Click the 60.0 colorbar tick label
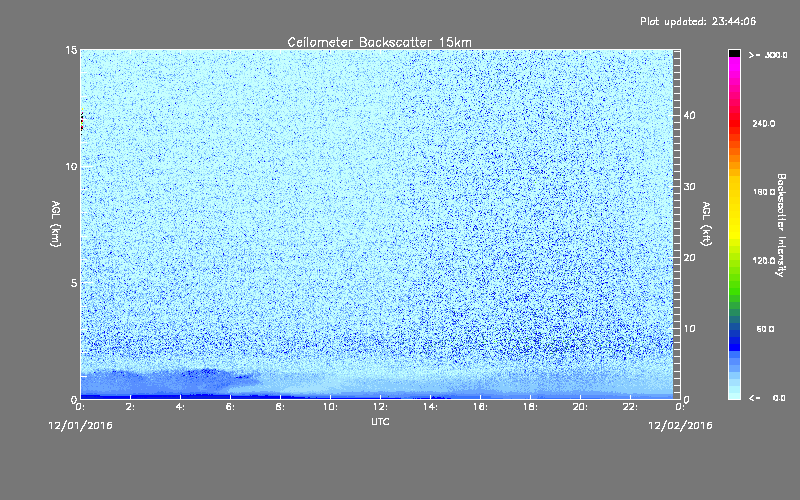 click(765, 329)
